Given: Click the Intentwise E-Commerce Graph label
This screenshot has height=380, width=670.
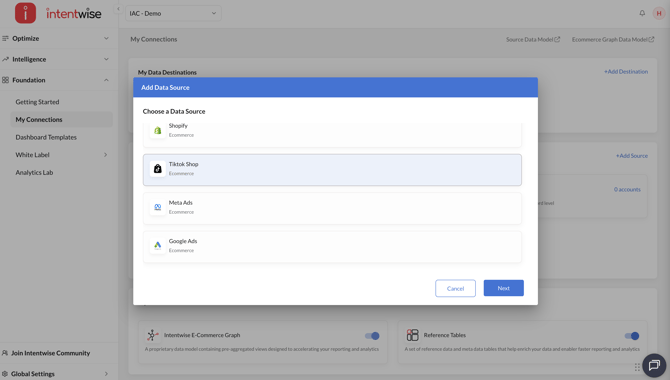Looking at the screenshot, I should tap(202, 335).
